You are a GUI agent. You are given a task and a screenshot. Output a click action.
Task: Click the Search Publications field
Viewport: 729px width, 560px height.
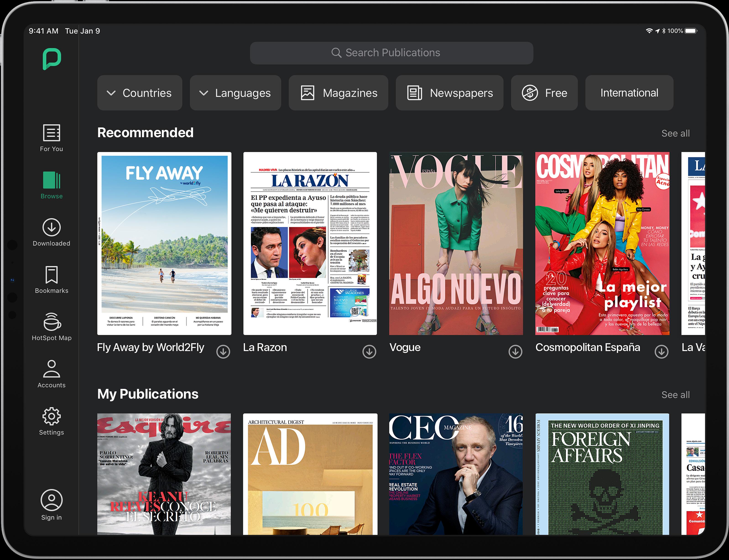[x=391, y=53]
